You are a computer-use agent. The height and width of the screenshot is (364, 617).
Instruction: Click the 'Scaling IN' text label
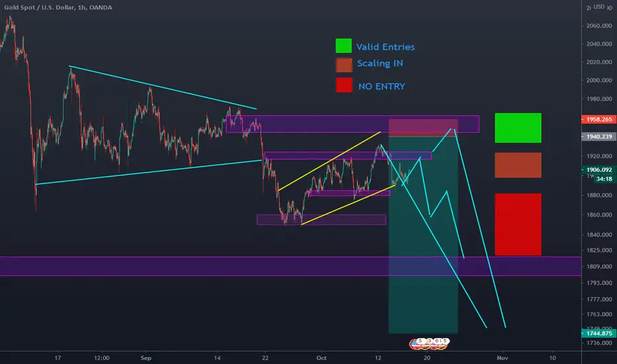tap(380, 64)
